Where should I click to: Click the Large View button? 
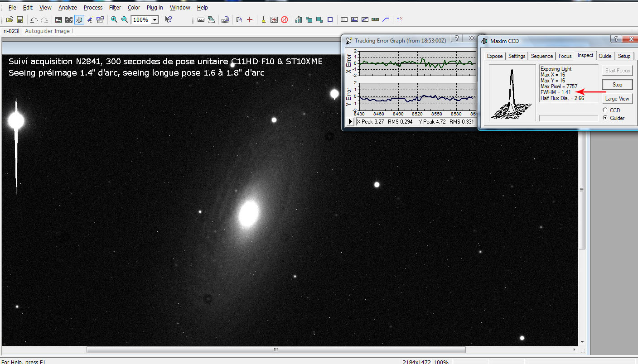617,99
